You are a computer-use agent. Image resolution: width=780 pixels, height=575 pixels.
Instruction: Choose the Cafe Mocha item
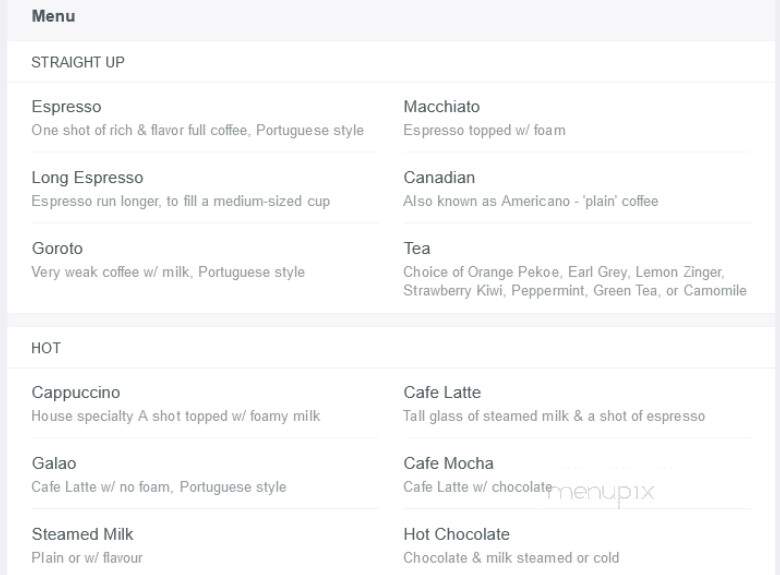pos(449,463)
